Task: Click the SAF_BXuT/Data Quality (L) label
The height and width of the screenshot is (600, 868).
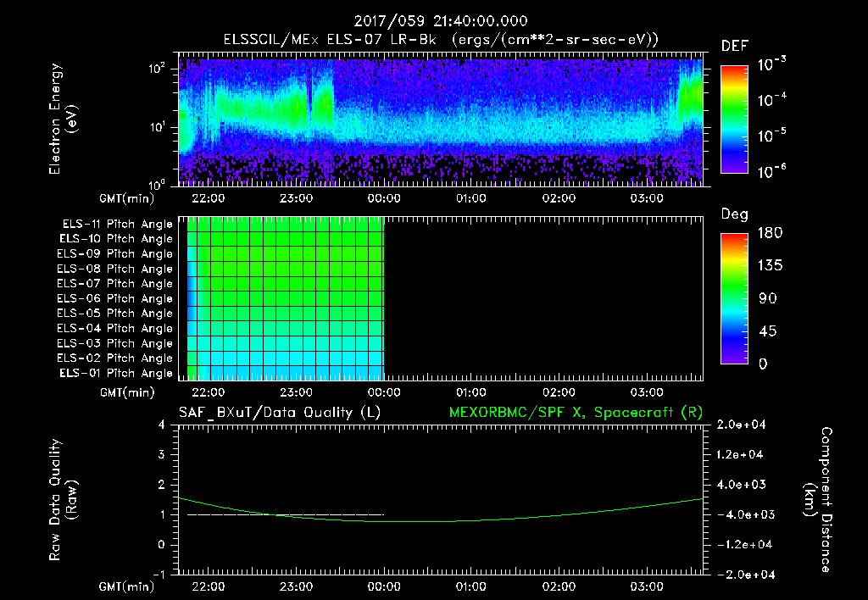Action: click(280, 413)
